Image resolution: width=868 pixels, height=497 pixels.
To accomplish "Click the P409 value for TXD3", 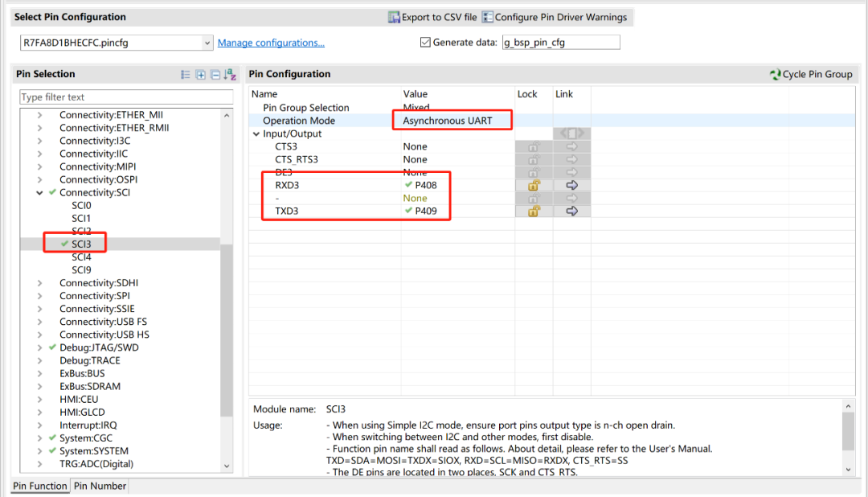I will click(x=426, y=211).
